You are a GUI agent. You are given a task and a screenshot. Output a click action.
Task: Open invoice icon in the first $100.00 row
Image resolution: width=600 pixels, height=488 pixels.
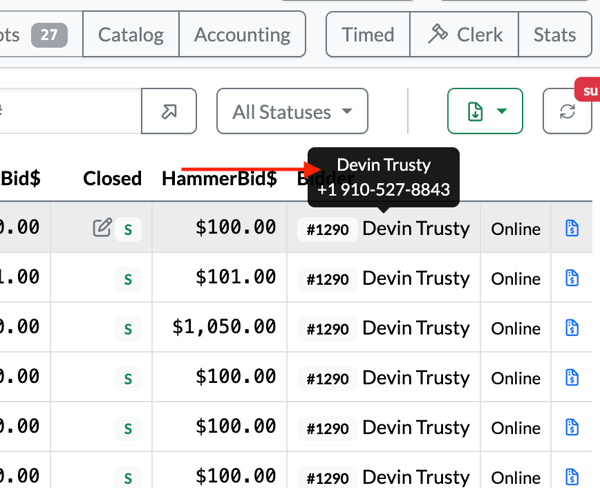[x=572, y=228]
